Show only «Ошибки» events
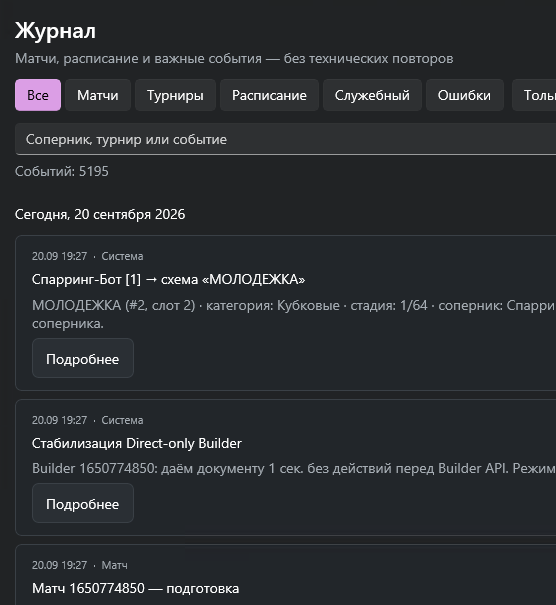The image size is (556, 605). 465,95
